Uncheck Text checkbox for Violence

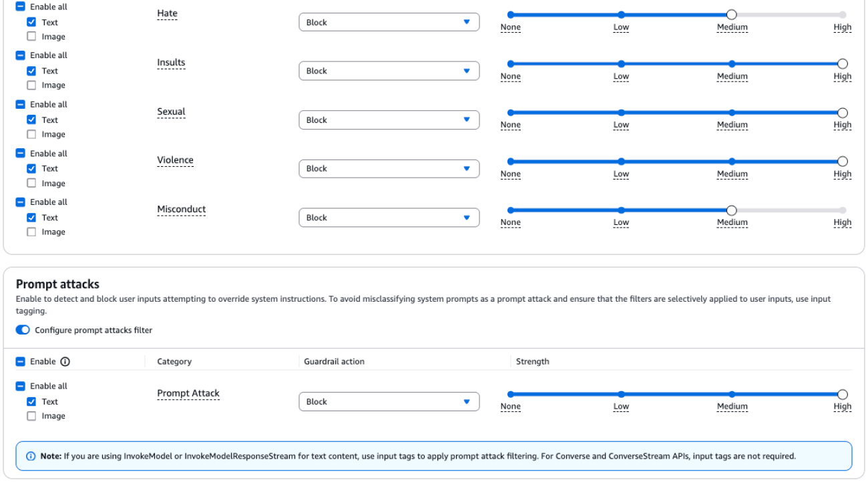pyautogui.click(x=31, y=168)
